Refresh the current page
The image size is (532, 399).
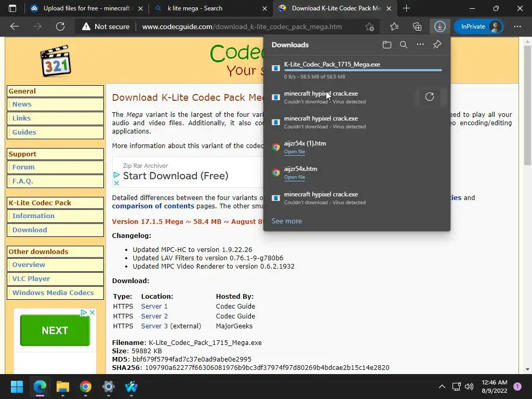tap(60, 26)
